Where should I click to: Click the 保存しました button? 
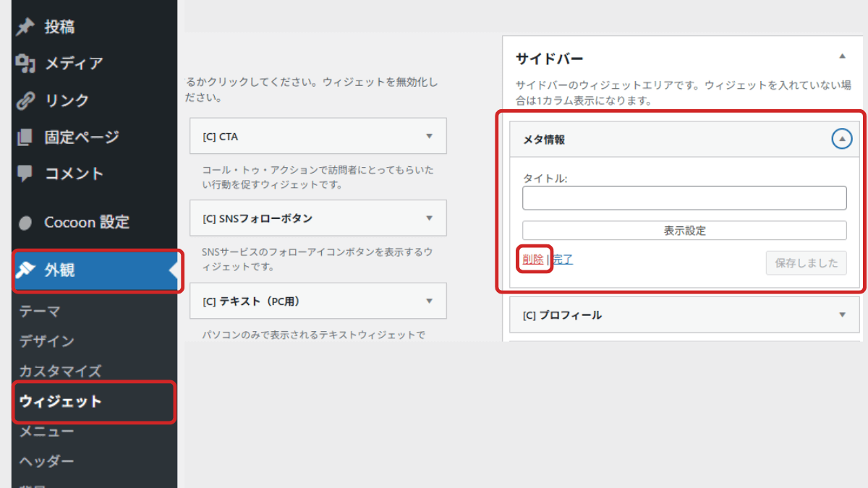tap(807, 262)
